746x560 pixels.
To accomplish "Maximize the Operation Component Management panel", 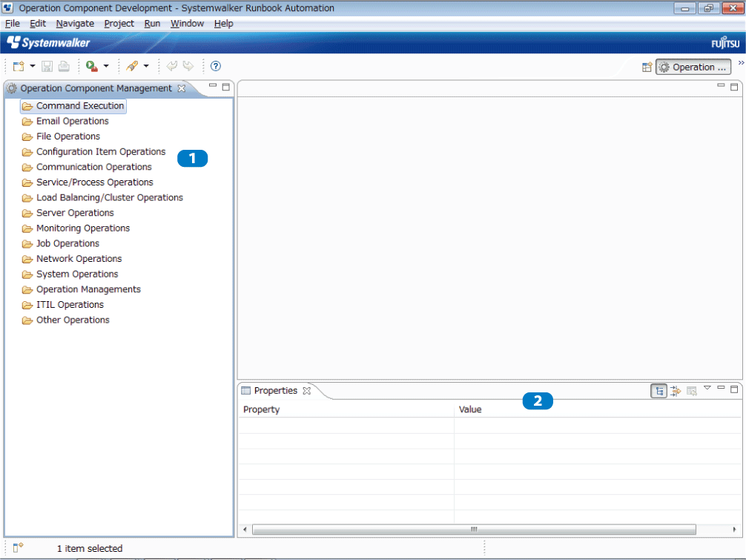I will pyautogui.click(x=226, y=87).
